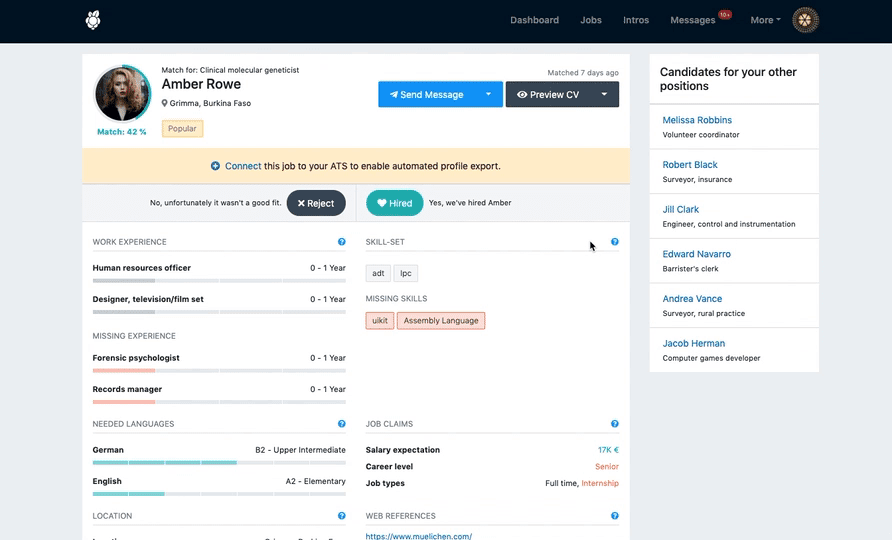Screen dimensions: 892x540
Task: Open the user avatar menu in navbar
Action: [805, 20]
